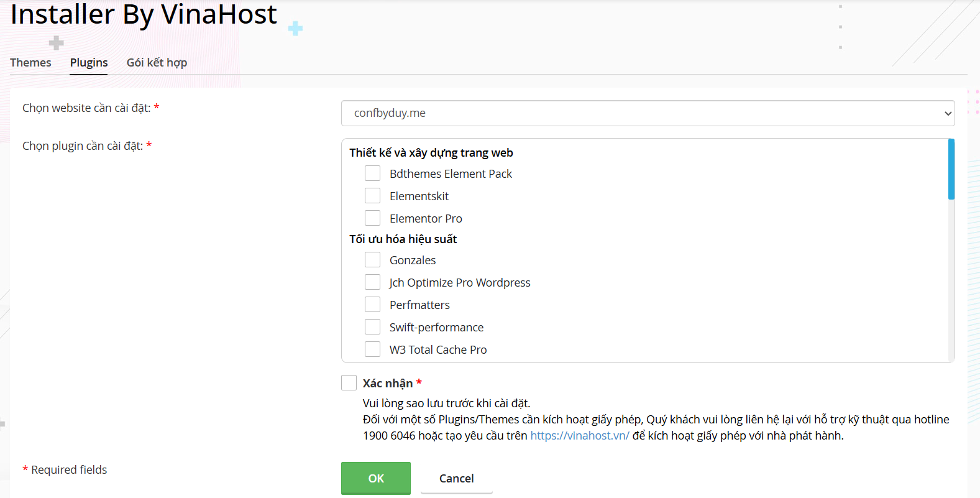
Task: Switch to the Themes tab
Action: (x=30, y=62)
